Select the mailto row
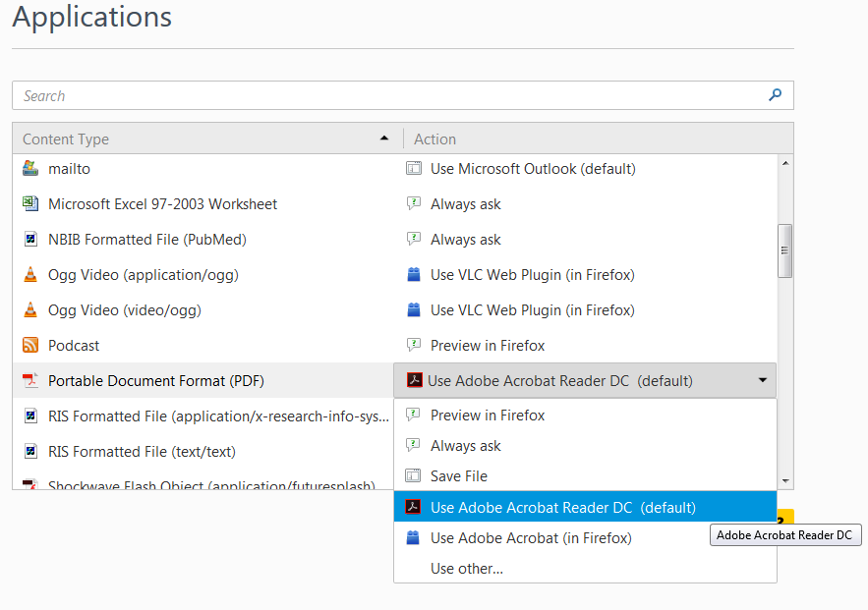The width and height of the screenshot is (868, 610). point(395,168)
